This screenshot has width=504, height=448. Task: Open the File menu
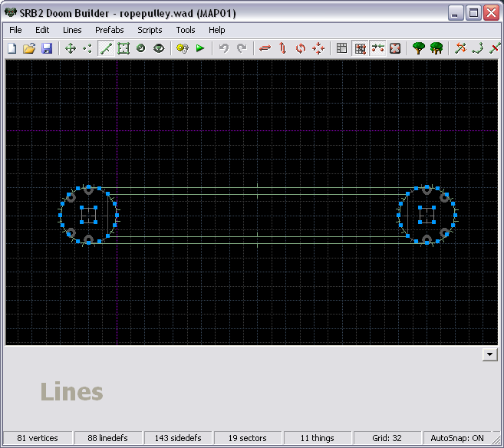pos(15,30)
